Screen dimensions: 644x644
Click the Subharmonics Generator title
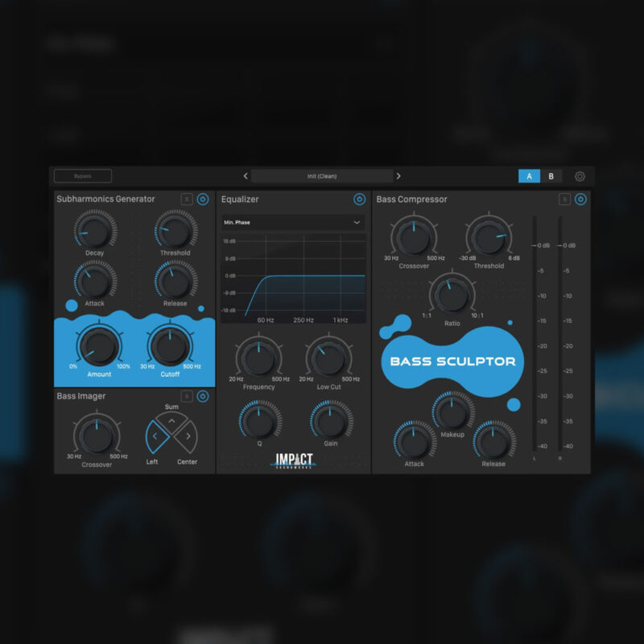coord(105,199)
